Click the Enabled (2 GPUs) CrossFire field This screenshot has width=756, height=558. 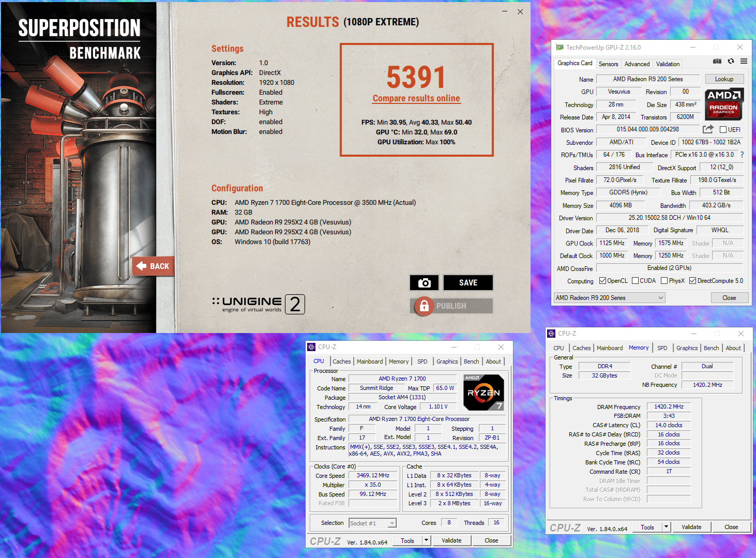[x=670, y=268]
